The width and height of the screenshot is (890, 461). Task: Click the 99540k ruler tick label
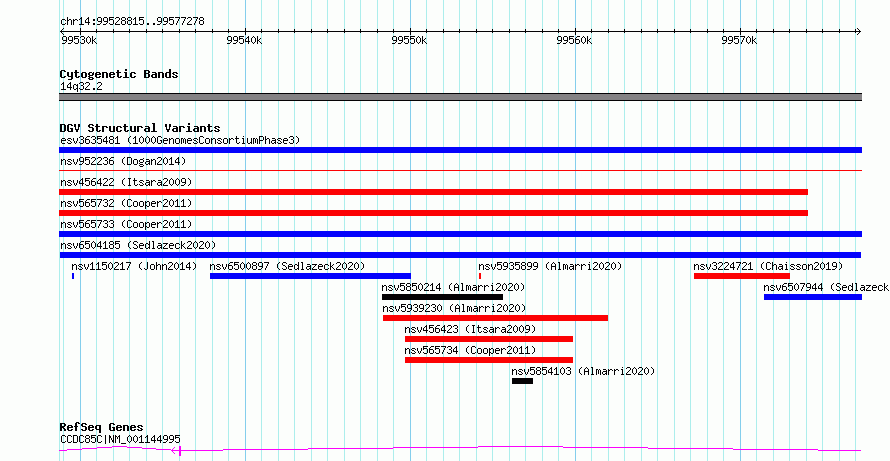244,40
